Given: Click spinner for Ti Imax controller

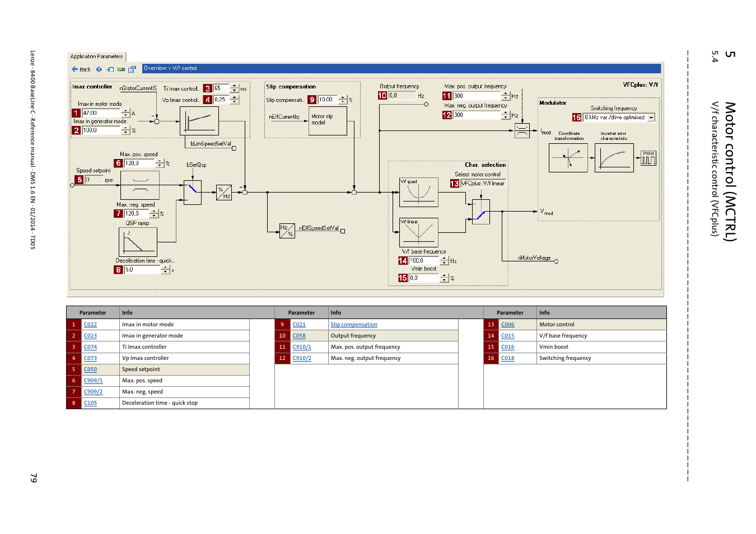Looking at the screenshot, I should [x=235, y=88].
